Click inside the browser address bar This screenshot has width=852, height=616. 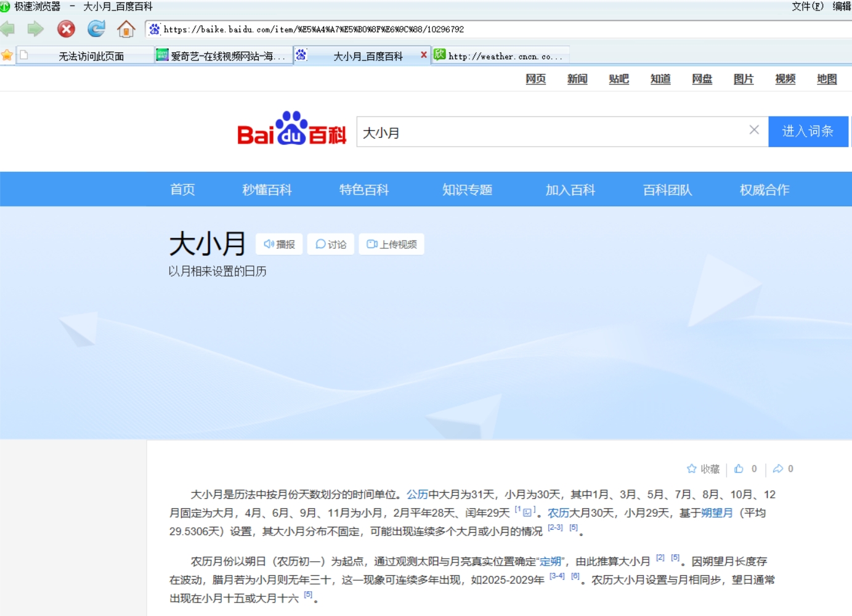pos(370,28)
